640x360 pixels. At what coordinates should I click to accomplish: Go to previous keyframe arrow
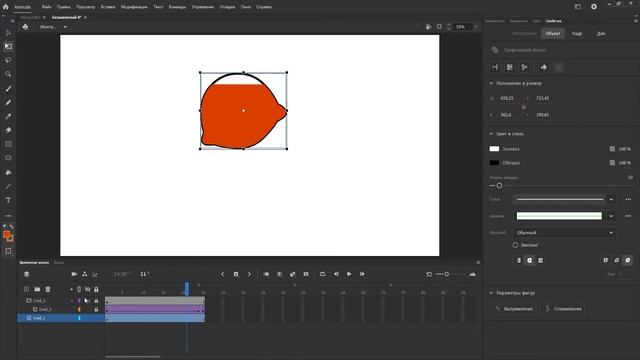click(222, 274)
